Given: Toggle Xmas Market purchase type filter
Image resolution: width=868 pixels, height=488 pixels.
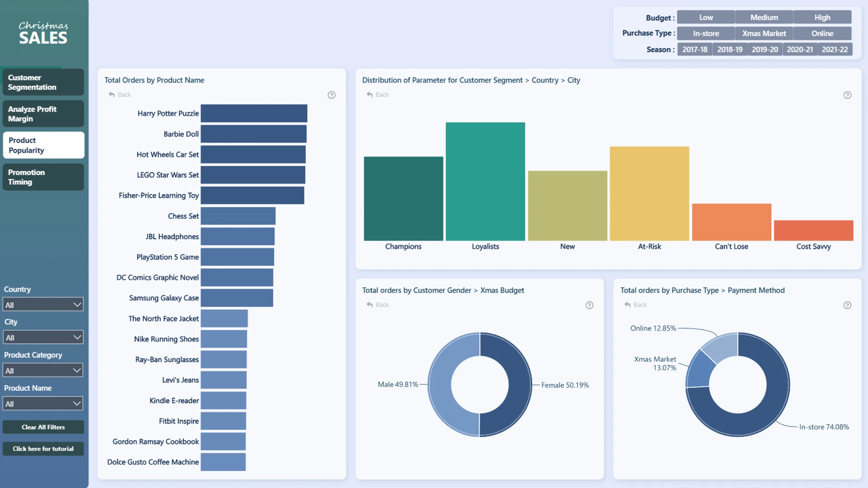Looking at the screenshot, I should coord(764,33).
